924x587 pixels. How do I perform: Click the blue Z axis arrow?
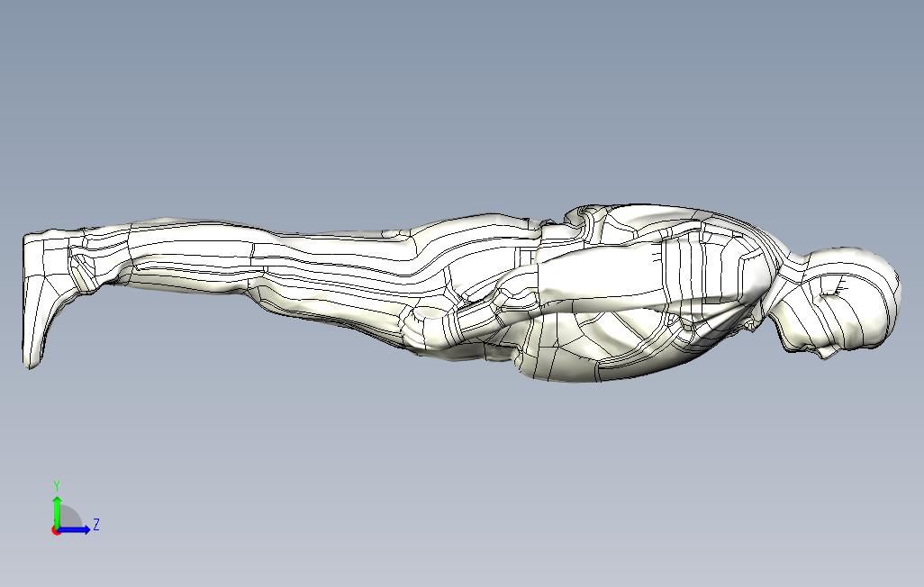click(x=74, y=529)
